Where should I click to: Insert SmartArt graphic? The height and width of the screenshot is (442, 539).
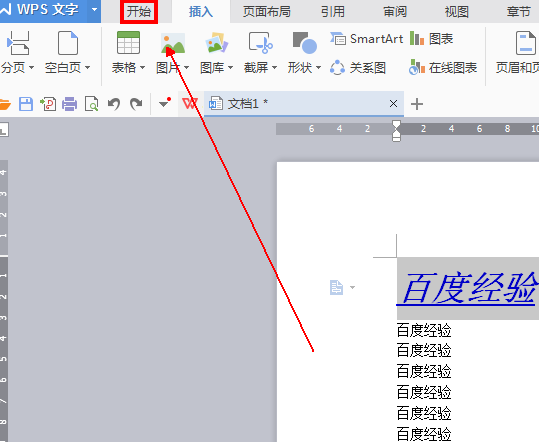tap(366, 39)
